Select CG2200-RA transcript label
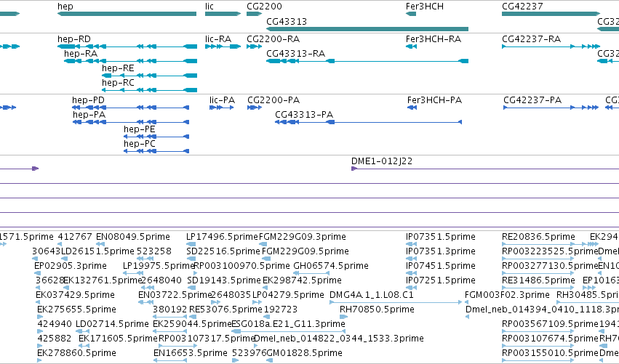 tap(273, 39)
